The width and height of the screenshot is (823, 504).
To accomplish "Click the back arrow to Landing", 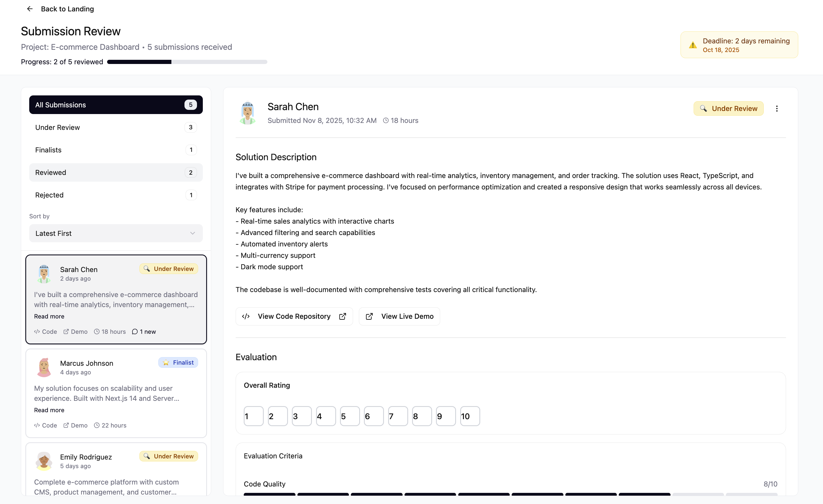I will tap(30, 9).
